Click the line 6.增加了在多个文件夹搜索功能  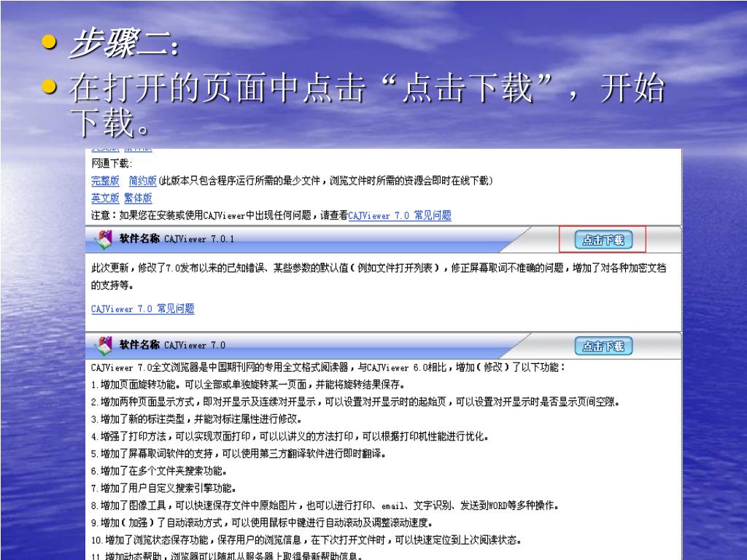(159, 471)
